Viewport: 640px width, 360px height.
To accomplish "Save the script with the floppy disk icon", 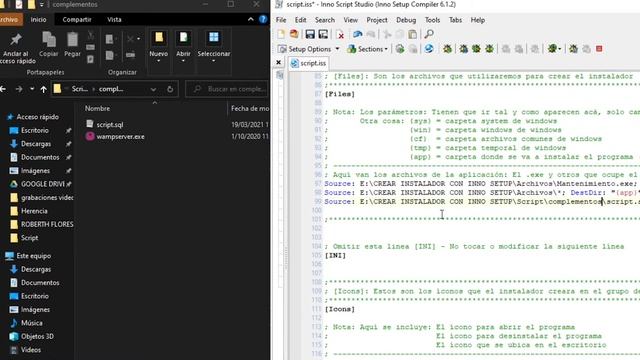I will (310, 34).
